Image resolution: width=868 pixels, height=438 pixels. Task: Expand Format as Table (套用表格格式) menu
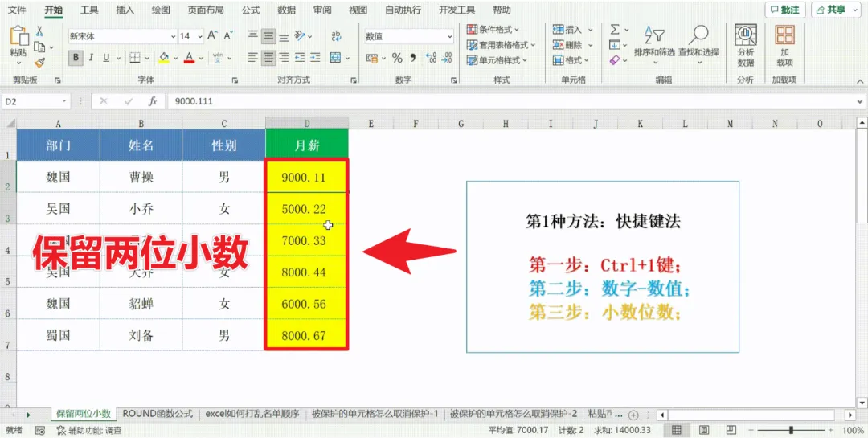coord(501,45)
